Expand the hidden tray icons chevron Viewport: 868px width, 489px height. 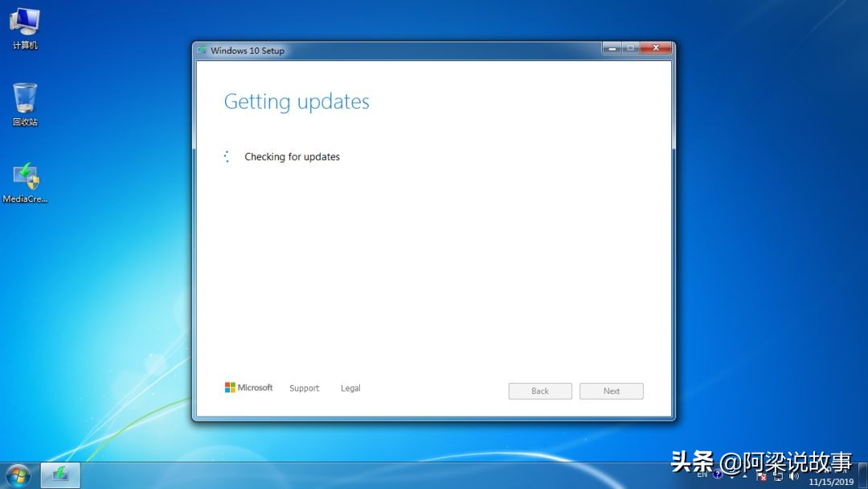tap(743, 475)
